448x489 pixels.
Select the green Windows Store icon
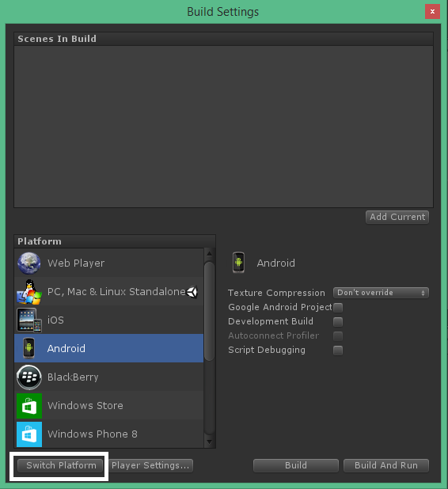coord(29,406)
